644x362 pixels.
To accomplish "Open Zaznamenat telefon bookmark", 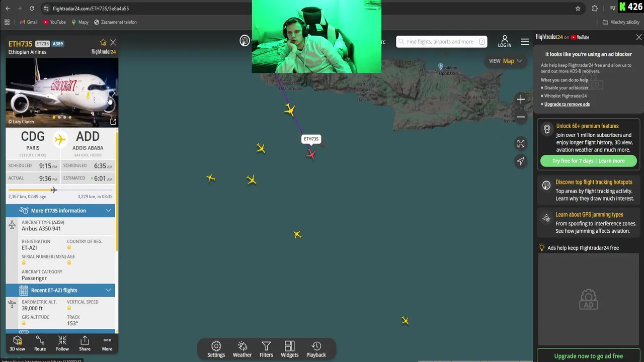I will [115, 22].
